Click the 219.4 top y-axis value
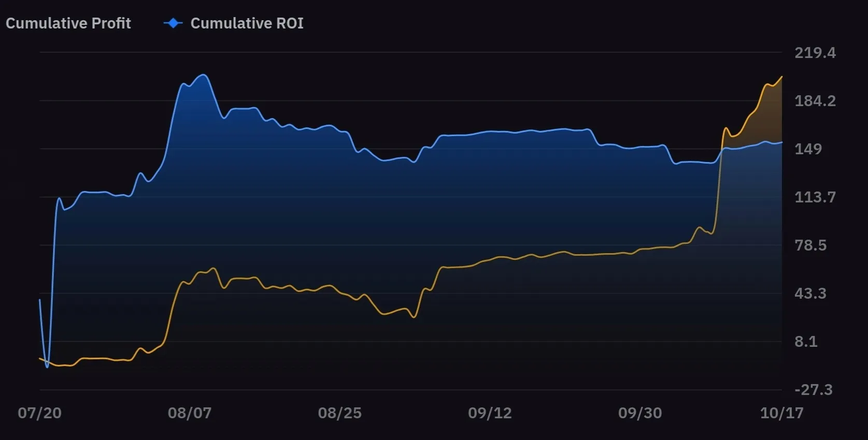 pos(815,53)
